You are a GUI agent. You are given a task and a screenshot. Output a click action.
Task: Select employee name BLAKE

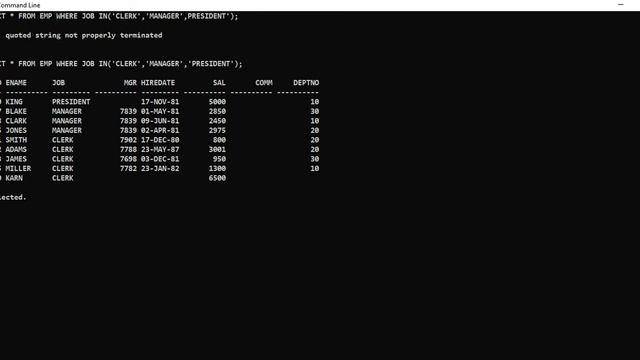16,111
